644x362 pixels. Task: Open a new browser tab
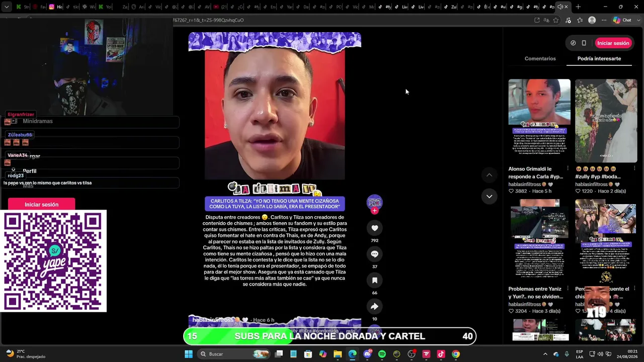tap(578, 7)
